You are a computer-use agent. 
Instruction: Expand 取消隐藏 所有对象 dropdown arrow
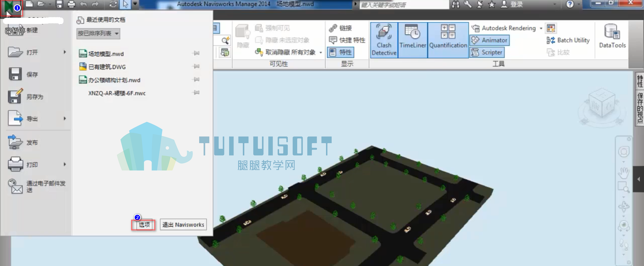click(x=321, y=52)
